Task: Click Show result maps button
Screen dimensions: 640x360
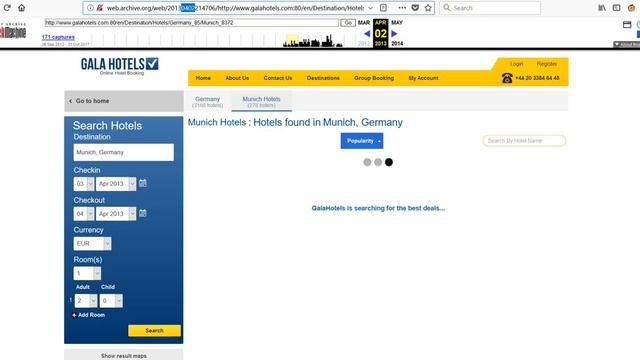Action: click(x=124, y=355)
